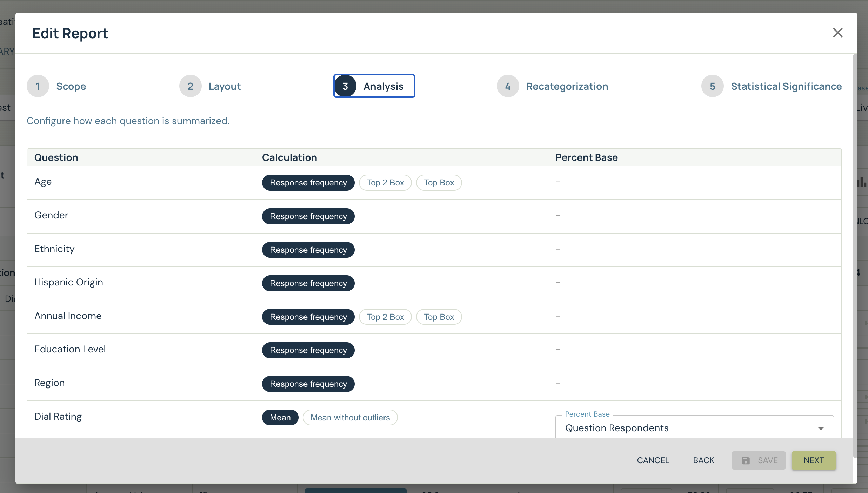Image resolution: width=868 pixels, height=493 pixels.
Task: Select Mean for Dial Rating
Action: [x=280, y=418]
